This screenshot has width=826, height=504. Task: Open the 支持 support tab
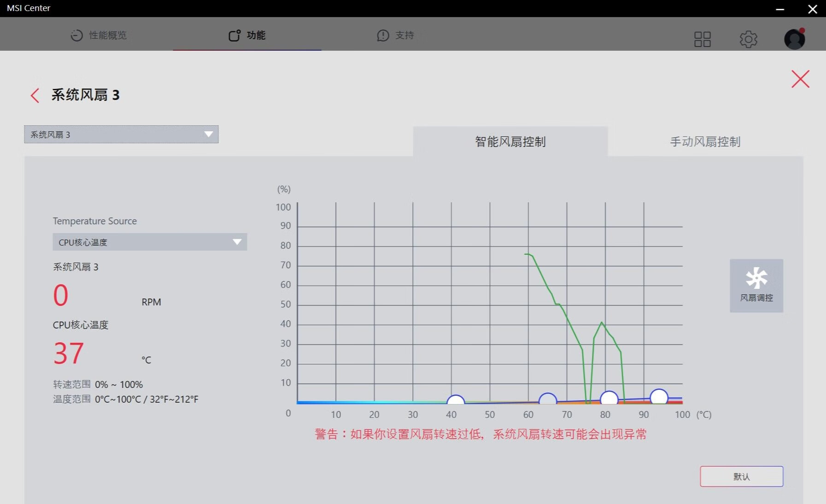(x=396, y=35)
